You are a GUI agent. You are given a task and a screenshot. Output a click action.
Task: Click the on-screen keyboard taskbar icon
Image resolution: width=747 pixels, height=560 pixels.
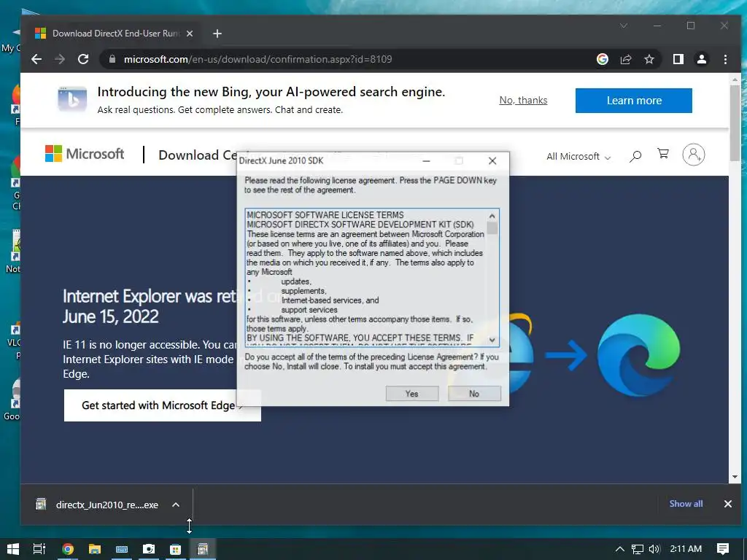(122, 549)
